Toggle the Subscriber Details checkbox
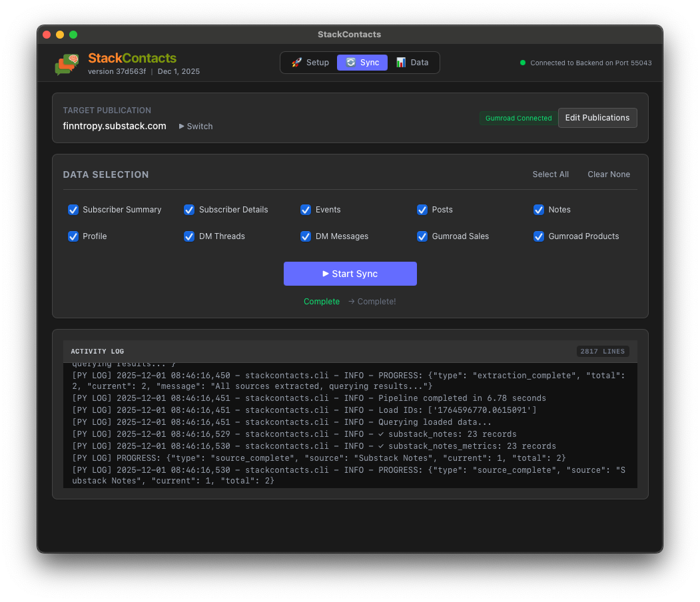This screenshot has height=602, width=700. coord(189,210)
